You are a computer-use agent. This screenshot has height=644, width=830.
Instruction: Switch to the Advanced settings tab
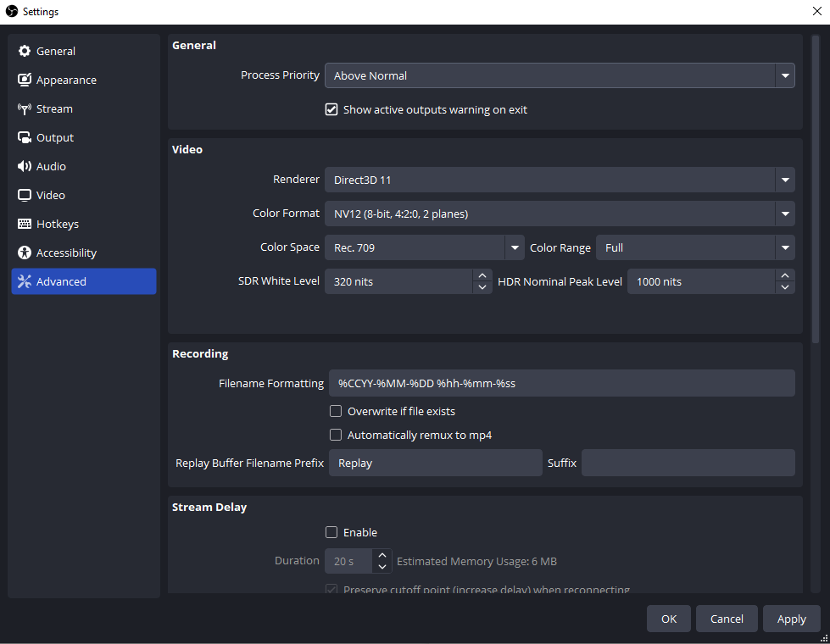(x=59, y=281)
